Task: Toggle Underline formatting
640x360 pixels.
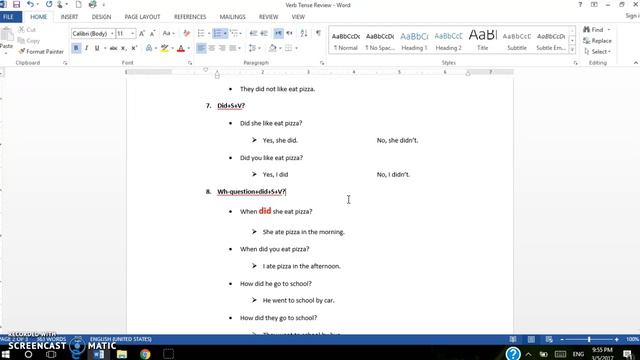Action: 97,48
